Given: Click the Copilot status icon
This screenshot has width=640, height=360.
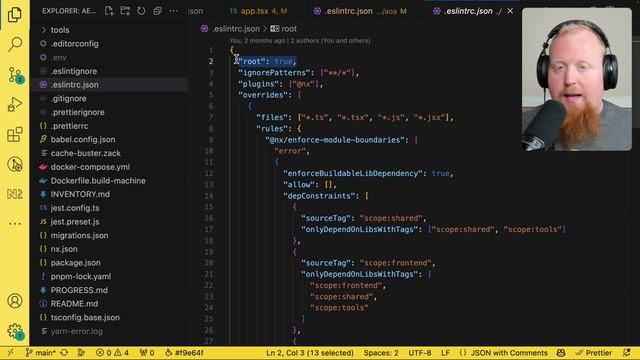Looking at the screenshot, I should tap(561, 353).
